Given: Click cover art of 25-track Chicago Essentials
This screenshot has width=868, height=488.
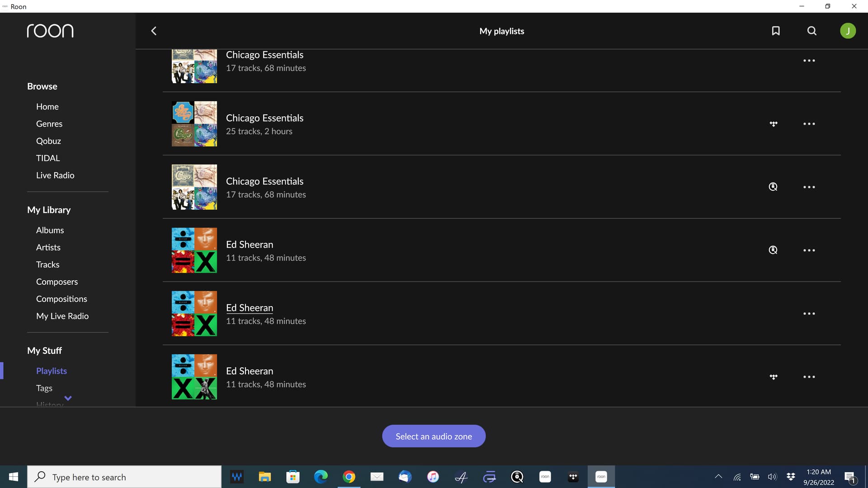Looking at the screenshot, I should (194, 124).
